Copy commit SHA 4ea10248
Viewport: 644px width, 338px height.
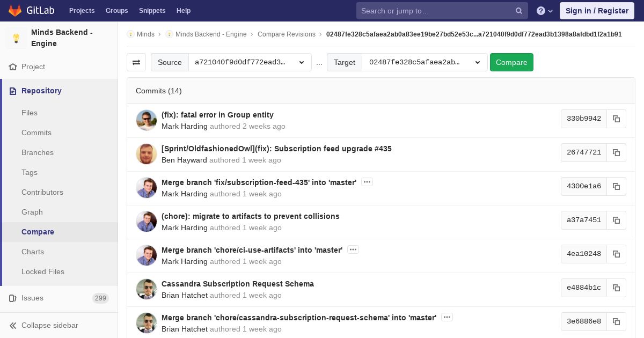point(616,254)
